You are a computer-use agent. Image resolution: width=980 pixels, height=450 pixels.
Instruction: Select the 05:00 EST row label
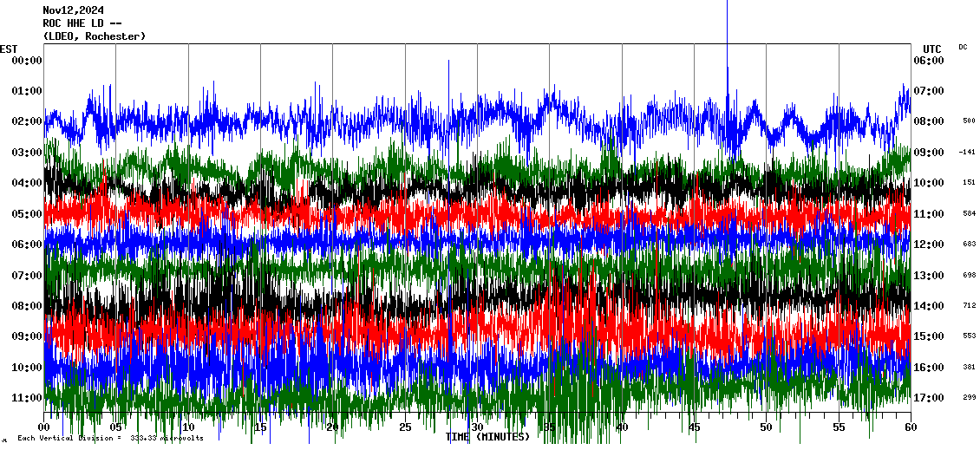[x=26, y=213]
